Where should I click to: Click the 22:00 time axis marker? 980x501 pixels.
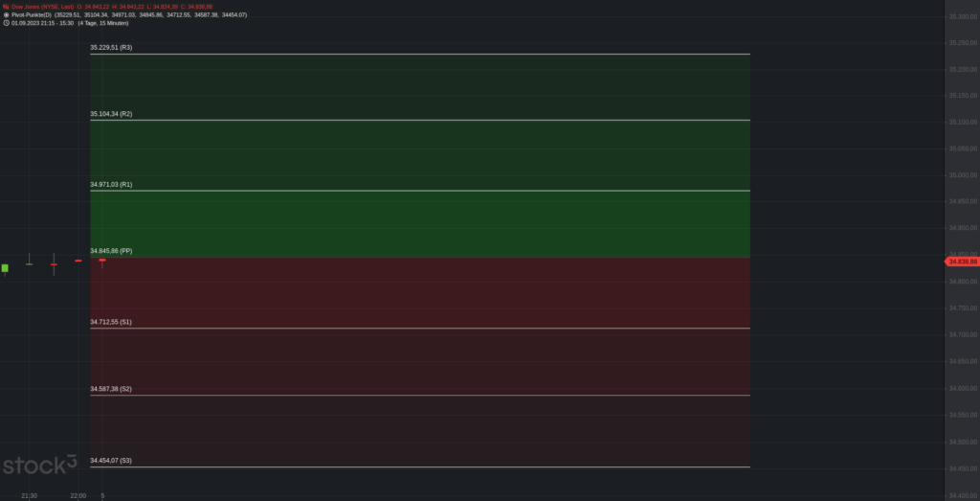pyautogui.click(x=78, y=495)
